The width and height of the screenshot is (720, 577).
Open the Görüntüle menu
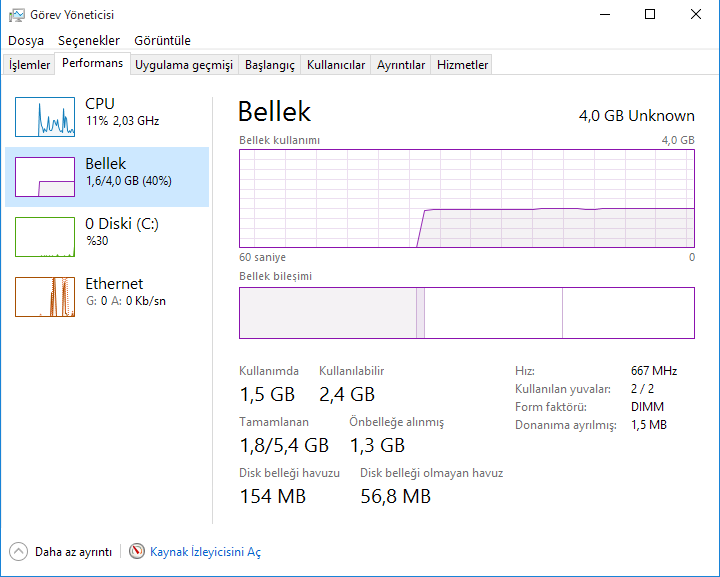coord(162,41)
